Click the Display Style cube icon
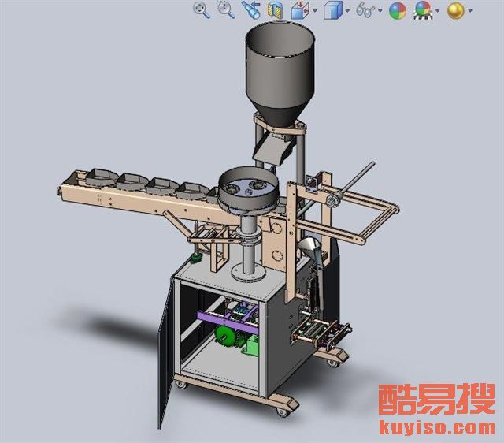Image resolution: width=504 pixels, height=443 pixels. tap(332, 10)
